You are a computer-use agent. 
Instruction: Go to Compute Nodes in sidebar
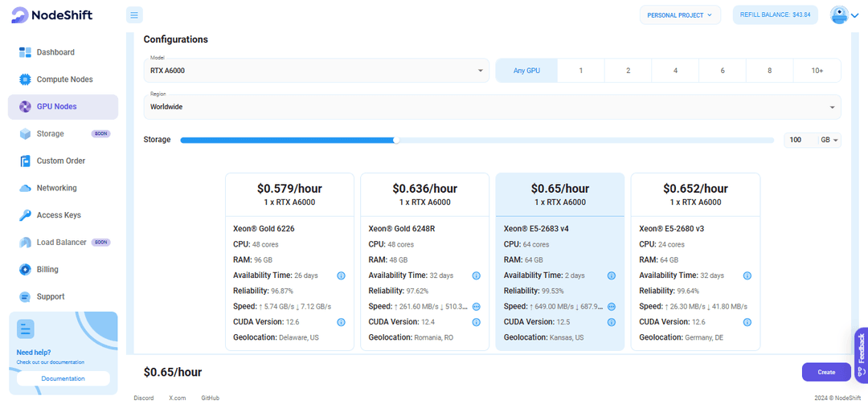tap(63, 80)
